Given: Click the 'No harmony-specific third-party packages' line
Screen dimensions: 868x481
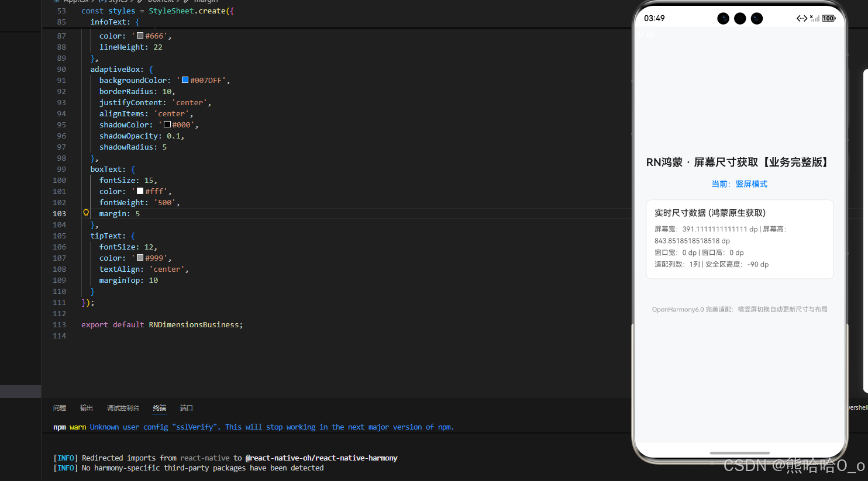Looking at the screenshot, I should (188, 468).
